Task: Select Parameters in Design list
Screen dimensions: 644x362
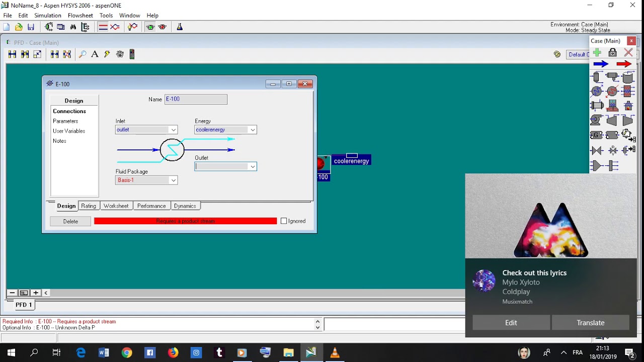Action: click(65, 121)
